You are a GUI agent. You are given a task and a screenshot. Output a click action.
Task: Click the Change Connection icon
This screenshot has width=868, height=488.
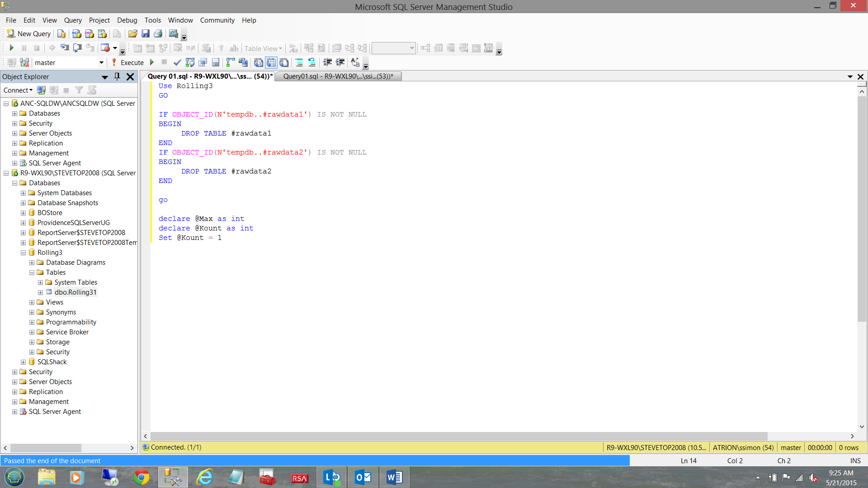click(24, 63)
